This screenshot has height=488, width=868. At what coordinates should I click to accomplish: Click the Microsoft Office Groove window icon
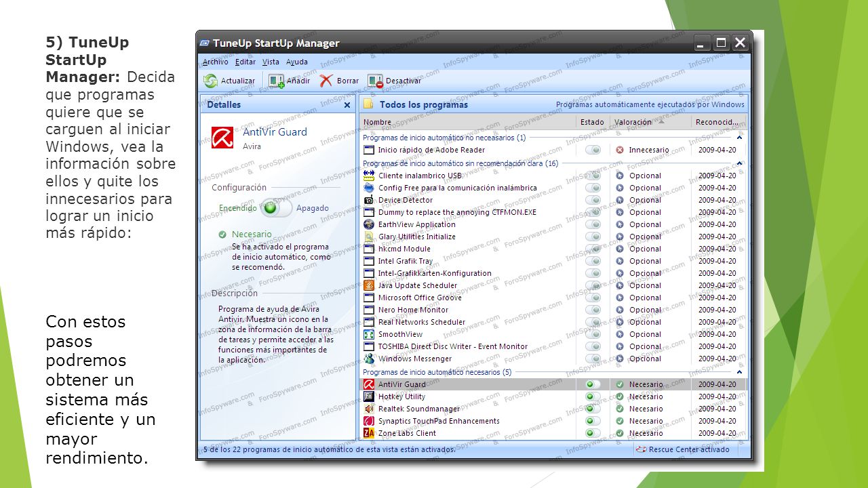click(x=369, y=298)
